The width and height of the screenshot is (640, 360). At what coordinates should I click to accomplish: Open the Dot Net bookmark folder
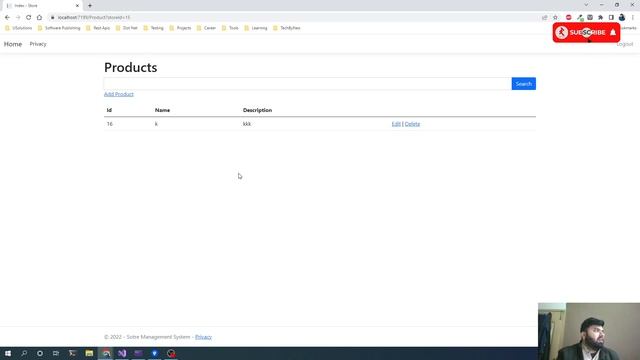pyautogui.click(x=127, y=28)
